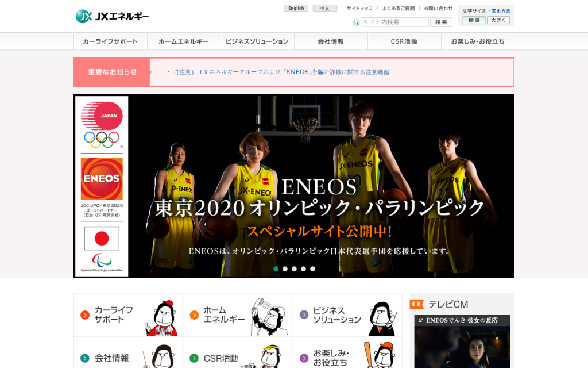588x368 pixels.
Task: Click the teal arrow icon beside 会社情報 tile
Action: tap(85, 358)
